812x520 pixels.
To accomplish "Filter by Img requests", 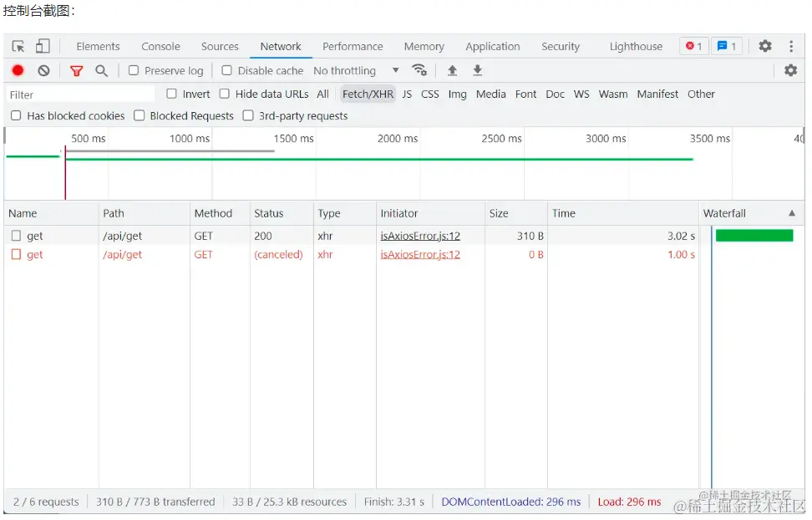I will tap(457, 94).
